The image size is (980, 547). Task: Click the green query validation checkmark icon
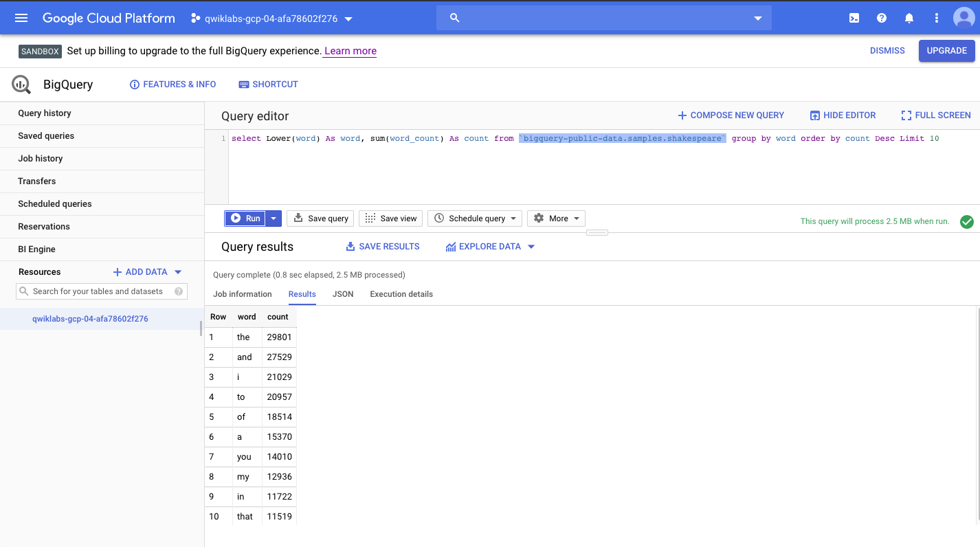967,222
